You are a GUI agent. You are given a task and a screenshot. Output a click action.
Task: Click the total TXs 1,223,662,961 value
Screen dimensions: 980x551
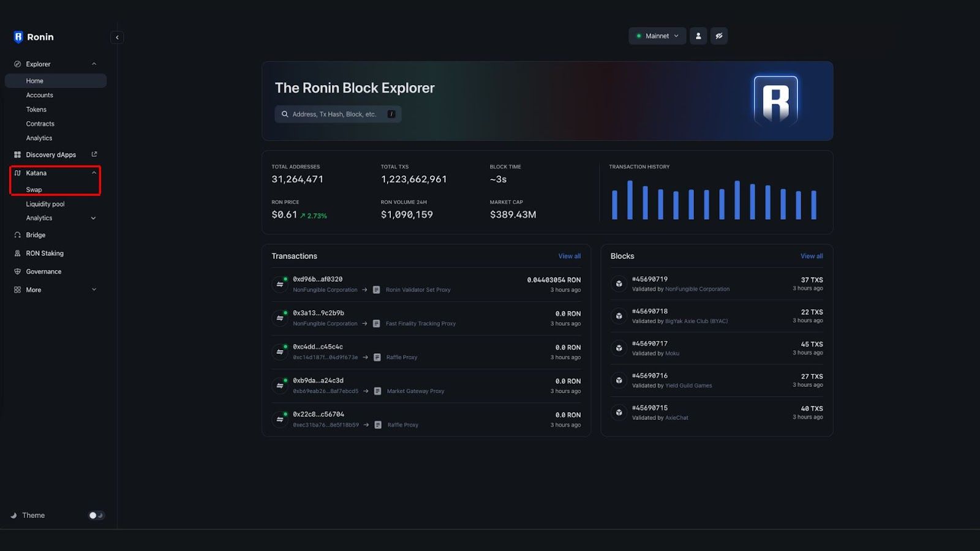click(413, 179)
